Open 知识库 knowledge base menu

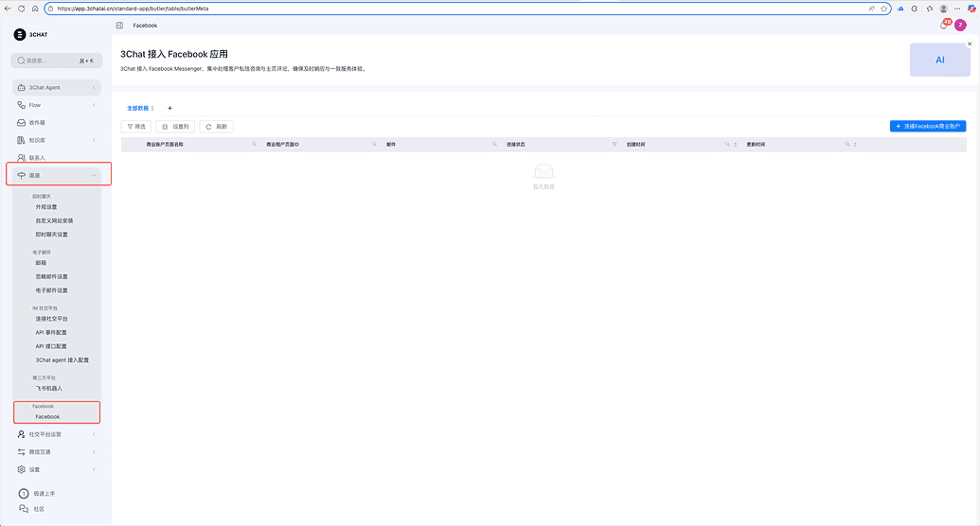pos(56,140)
